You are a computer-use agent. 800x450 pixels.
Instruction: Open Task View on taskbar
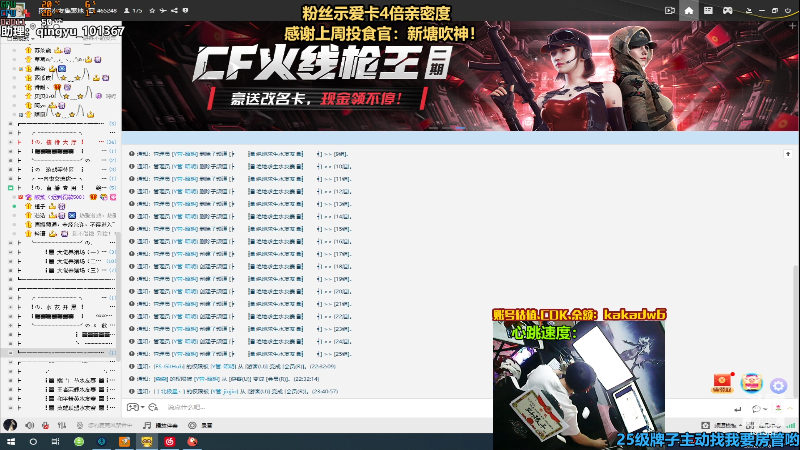click(56, 441)
